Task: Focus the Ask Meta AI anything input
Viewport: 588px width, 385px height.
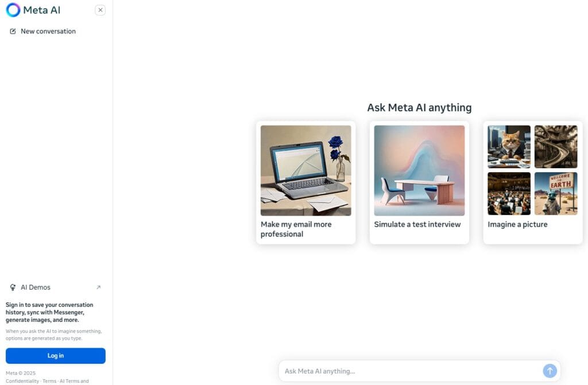Action: (412, 371)
